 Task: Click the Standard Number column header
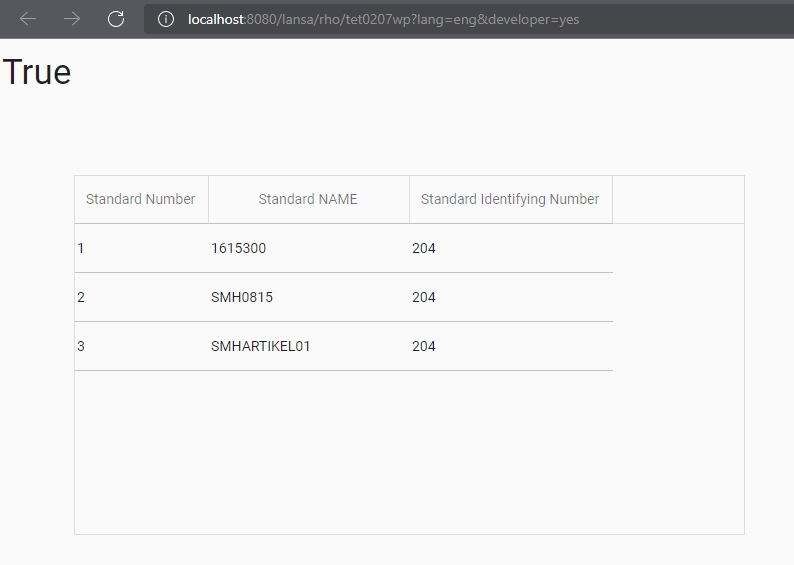pyautogui.click(x=141, y=199)
